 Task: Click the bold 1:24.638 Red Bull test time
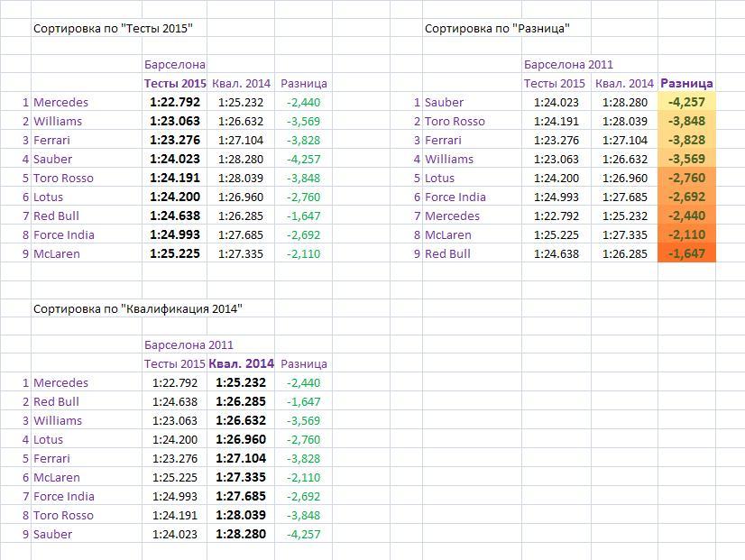coord(175,216)
